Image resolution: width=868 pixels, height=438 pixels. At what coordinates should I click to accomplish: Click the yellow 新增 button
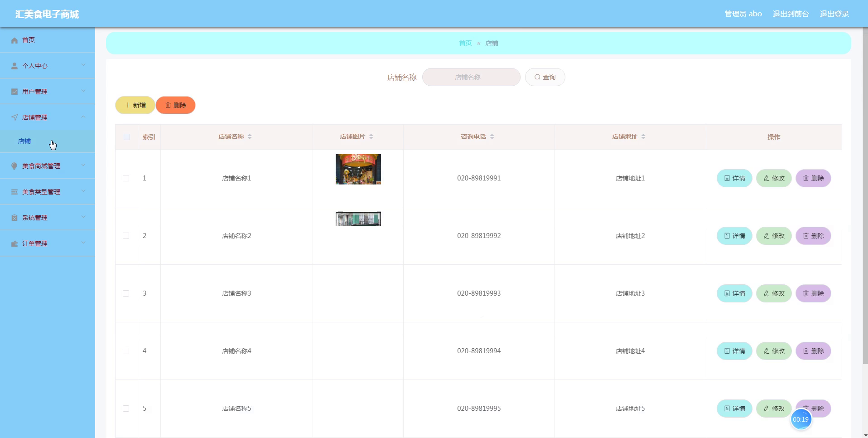pyautogui.click(x=135, y=105)
